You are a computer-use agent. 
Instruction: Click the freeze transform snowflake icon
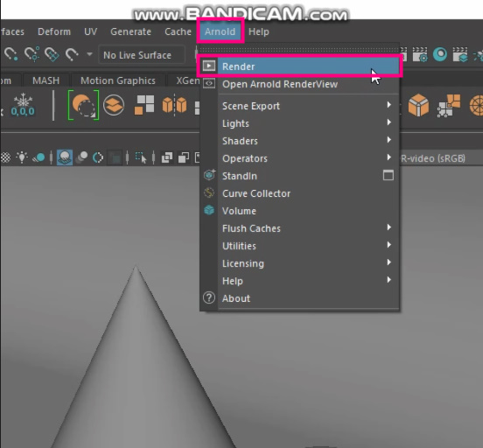(23, 105)
